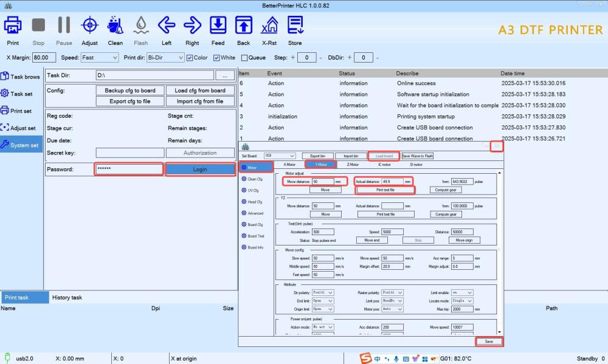The height and width of the screenshot is (364, 608).
Task: Open the Sel Board dropdown
Action: coord(280,156)
